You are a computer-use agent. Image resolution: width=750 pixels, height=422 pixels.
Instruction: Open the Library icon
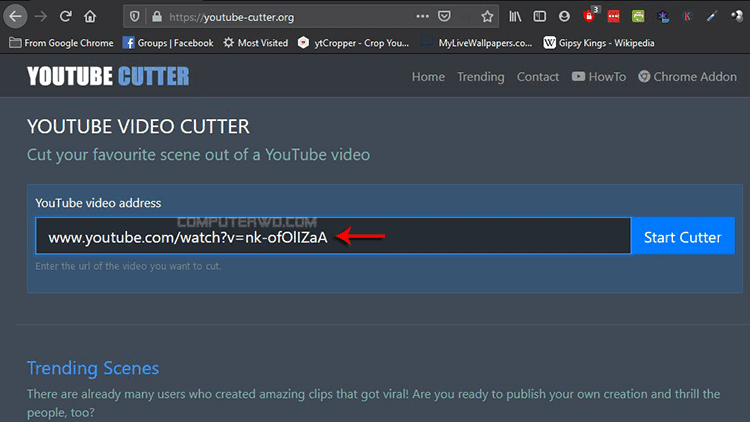click(x=515, y=17)
